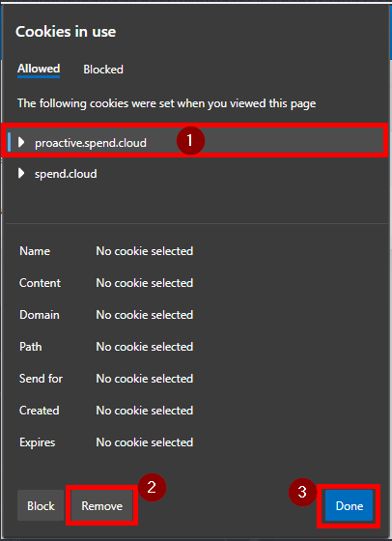Click the red step 3 marker
The height and width of the screenshot is (541, 392).
[x=302, y=492]
